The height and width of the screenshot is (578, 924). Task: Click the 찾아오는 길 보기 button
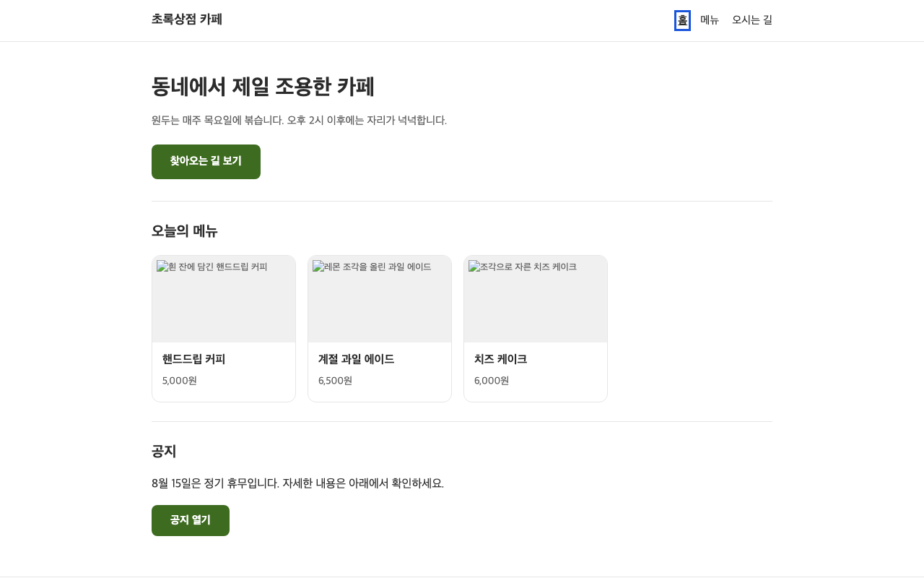pos(206,162)
